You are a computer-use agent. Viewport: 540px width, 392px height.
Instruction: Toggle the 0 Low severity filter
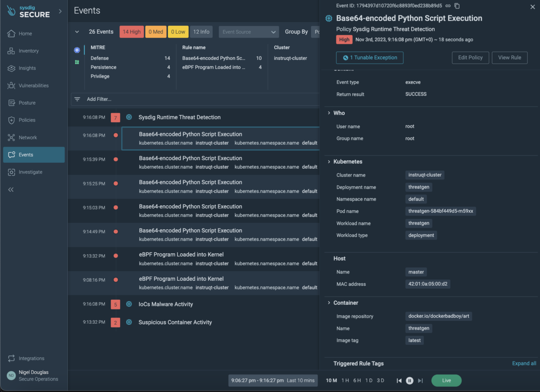[x=178, y=32]
